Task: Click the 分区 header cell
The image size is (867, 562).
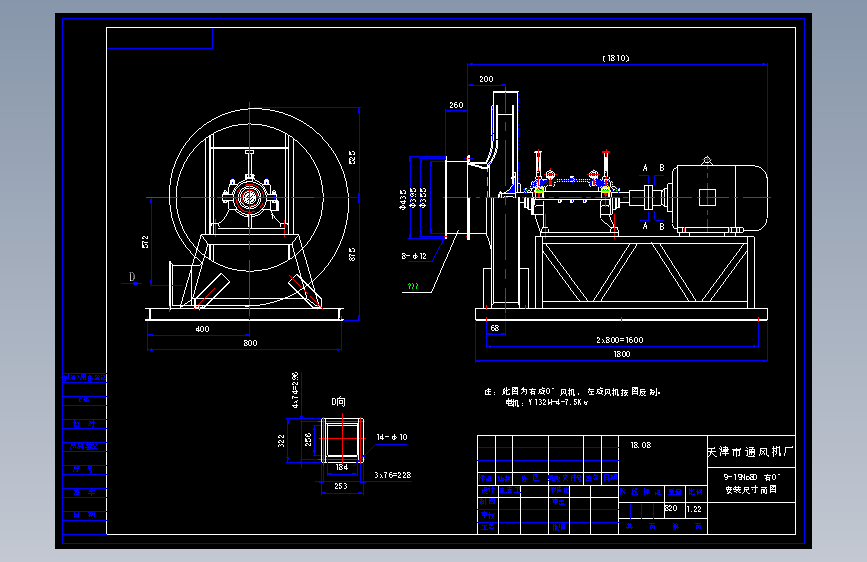Action: (530, 478)
